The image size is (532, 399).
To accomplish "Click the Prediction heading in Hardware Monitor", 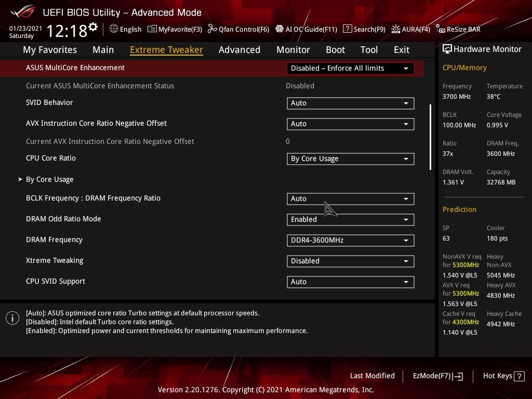I will [459, 209].
